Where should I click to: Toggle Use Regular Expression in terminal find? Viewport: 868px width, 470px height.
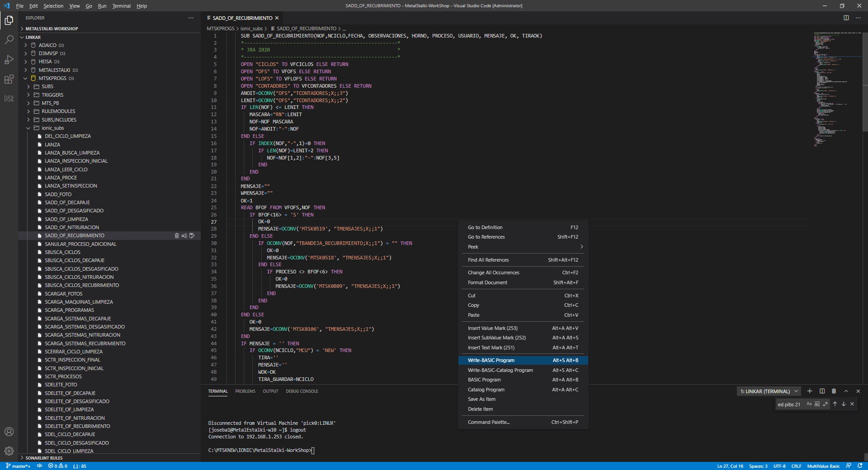point(826,404)
